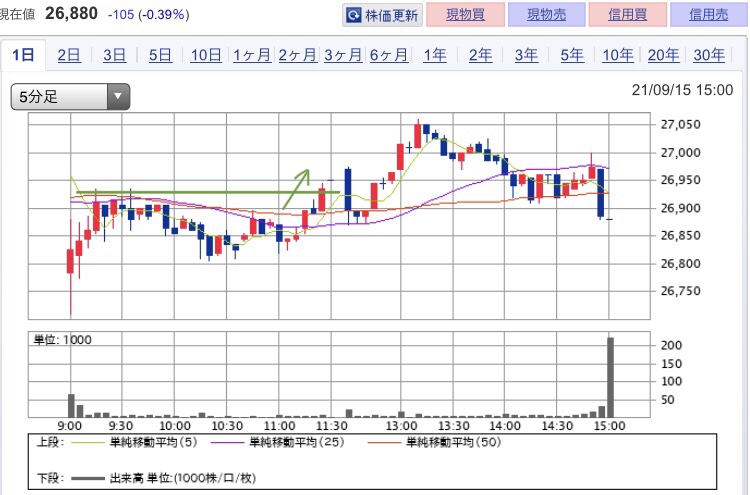The image size is (750, 495).
Task: Switch to the 5年 period tab
Action: click(572, 55)
